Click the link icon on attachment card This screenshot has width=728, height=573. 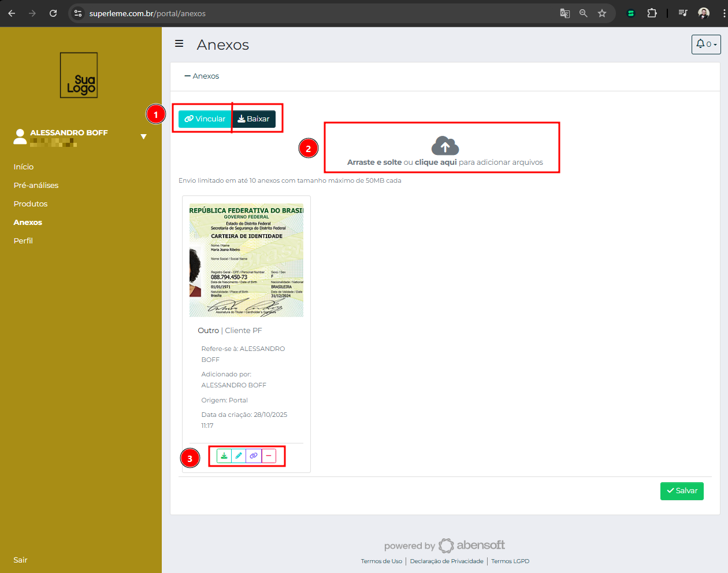(254, 456)
